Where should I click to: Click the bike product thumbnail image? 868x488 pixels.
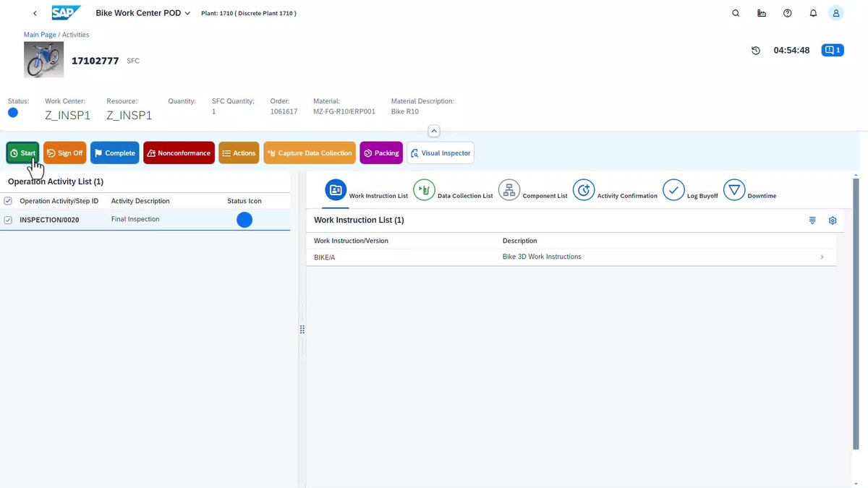pyautogui.click(x=44, y=59)
